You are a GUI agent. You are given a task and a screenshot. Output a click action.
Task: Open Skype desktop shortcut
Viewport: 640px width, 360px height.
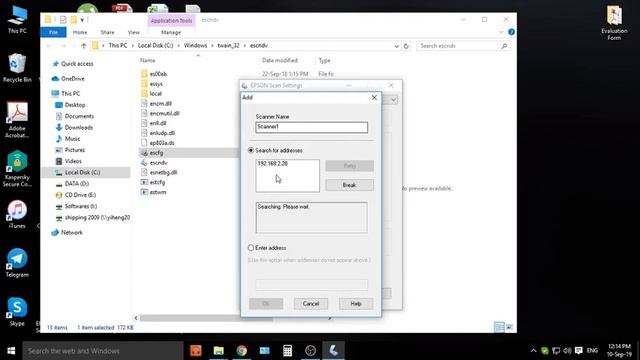[17, 312]
